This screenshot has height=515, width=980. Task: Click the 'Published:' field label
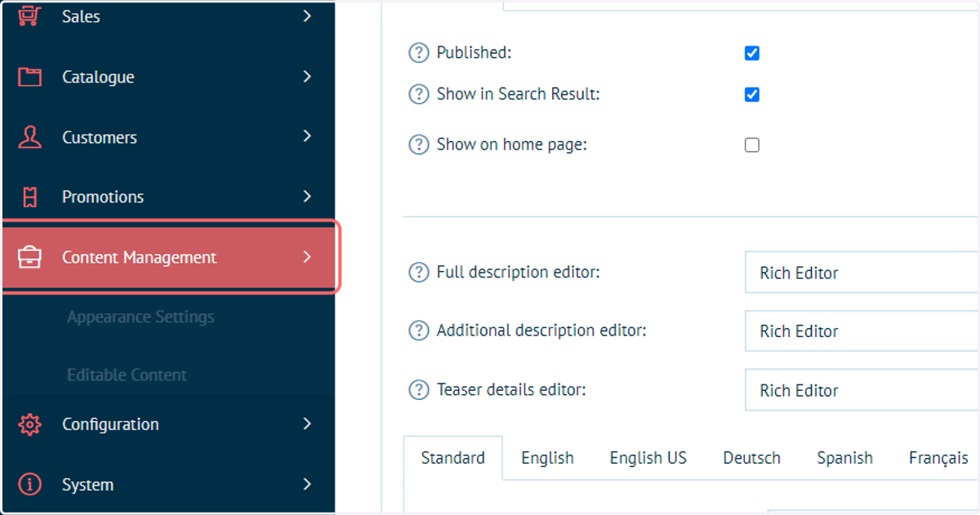(474, 52)
